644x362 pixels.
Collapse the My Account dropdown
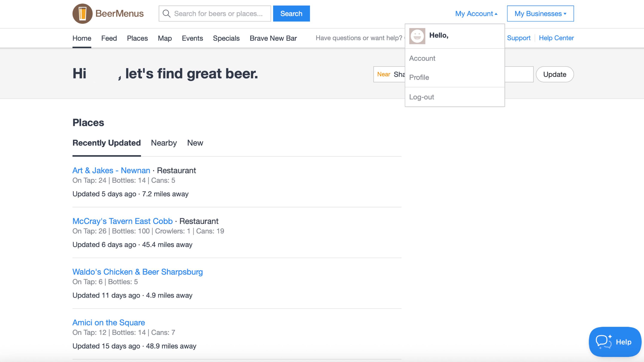(476, 14)
